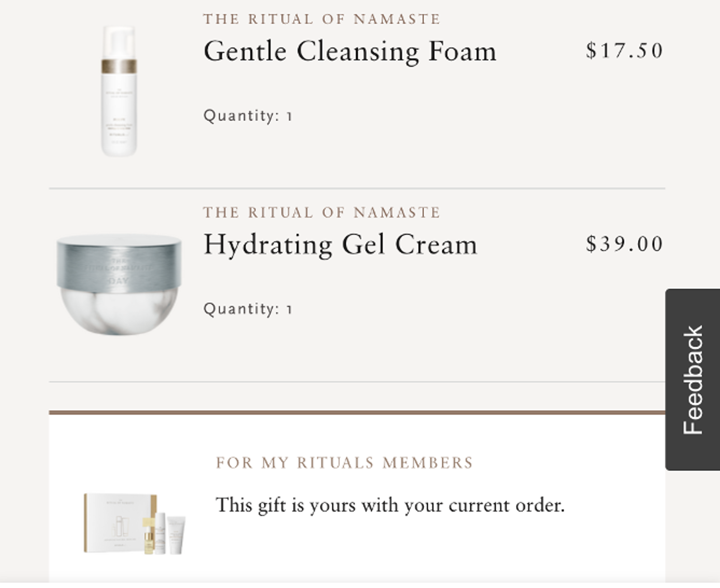Click the Quantity text under Hydrating Gel Cream

(248, 309)
